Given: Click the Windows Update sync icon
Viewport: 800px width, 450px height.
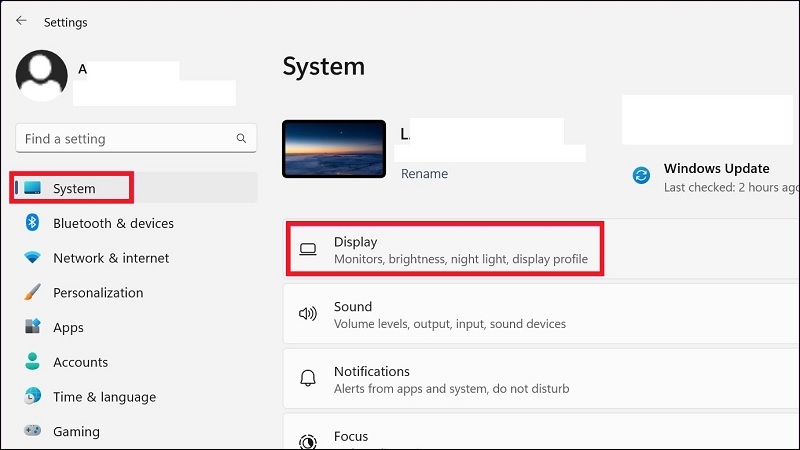Looking at the screenshot, I should pyautogui.click(x=641, y=175).
